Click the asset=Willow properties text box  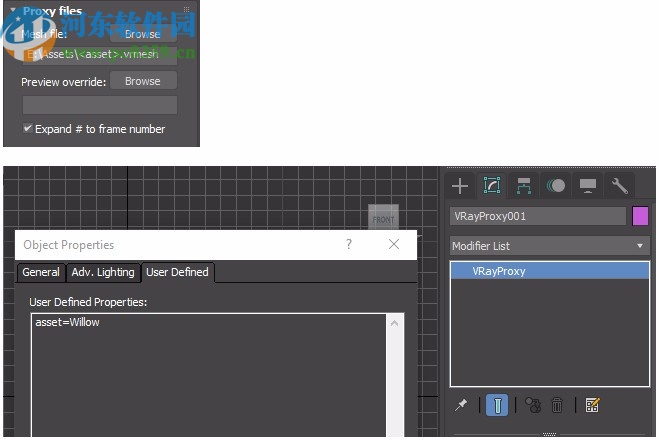click(208, 375)
